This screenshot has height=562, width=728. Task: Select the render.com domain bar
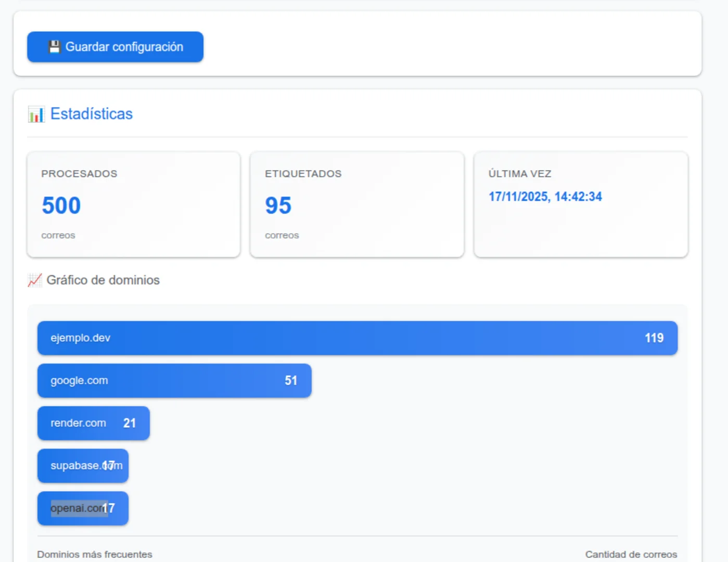tap(94, 424)
